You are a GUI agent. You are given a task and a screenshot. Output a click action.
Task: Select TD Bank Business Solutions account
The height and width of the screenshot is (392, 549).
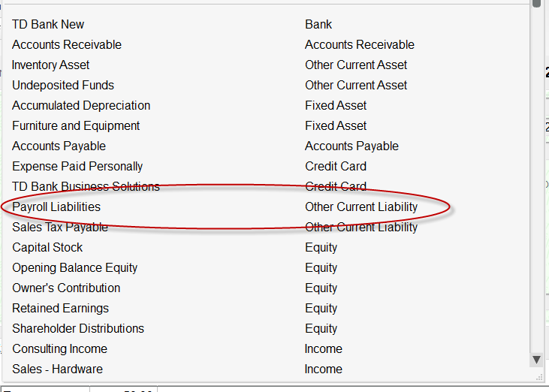click(86, 187)
